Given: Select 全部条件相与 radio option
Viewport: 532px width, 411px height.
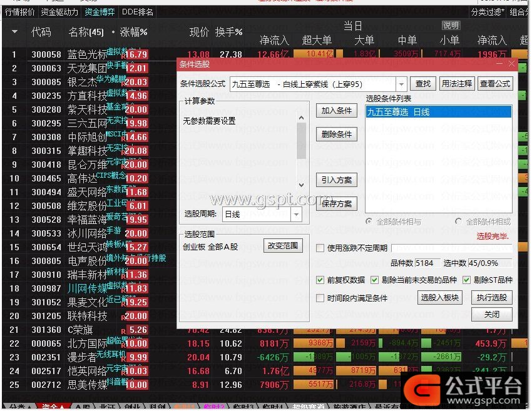Looking at the screenshot, I should click(369, 221).
